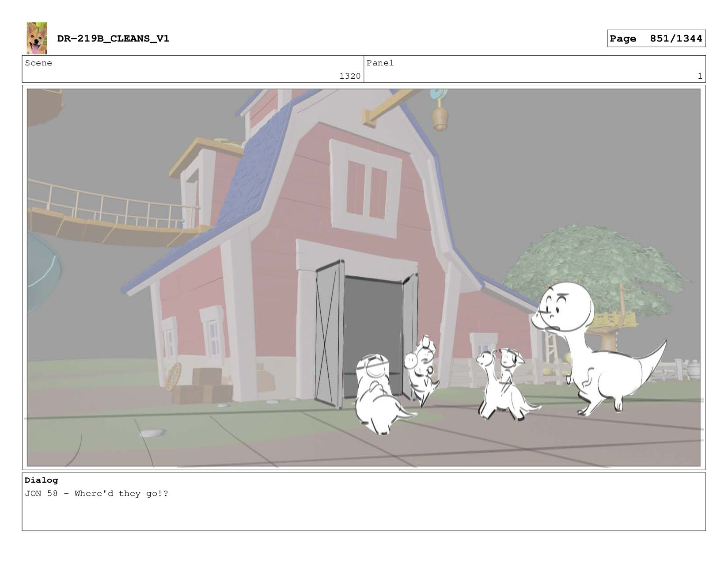Select the title text DR-219B_CLEANS_V1
Viewport: 728px width, 564px height.
pos(113,38)
